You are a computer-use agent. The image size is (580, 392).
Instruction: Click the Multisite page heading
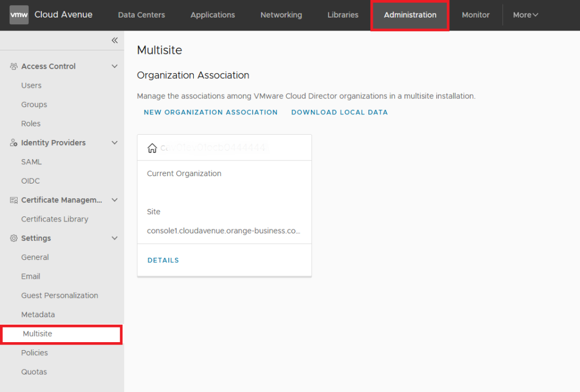click(x=159, y=50)
